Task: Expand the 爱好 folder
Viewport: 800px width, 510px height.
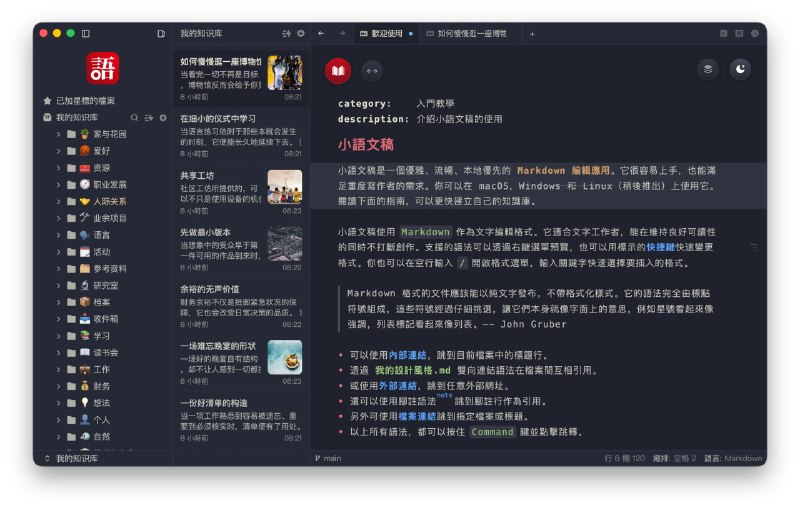Action: click(58, 151)
